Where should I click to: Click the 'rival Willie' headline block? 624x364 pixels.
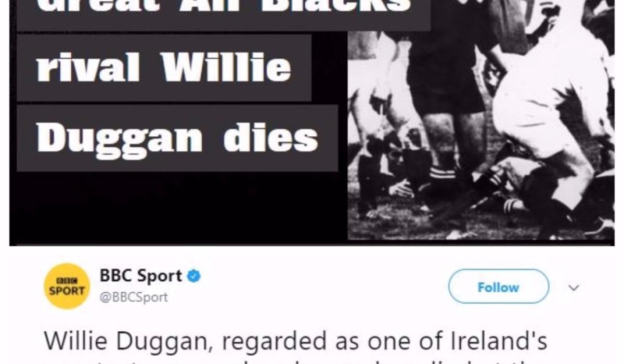(x=164, y=68)
